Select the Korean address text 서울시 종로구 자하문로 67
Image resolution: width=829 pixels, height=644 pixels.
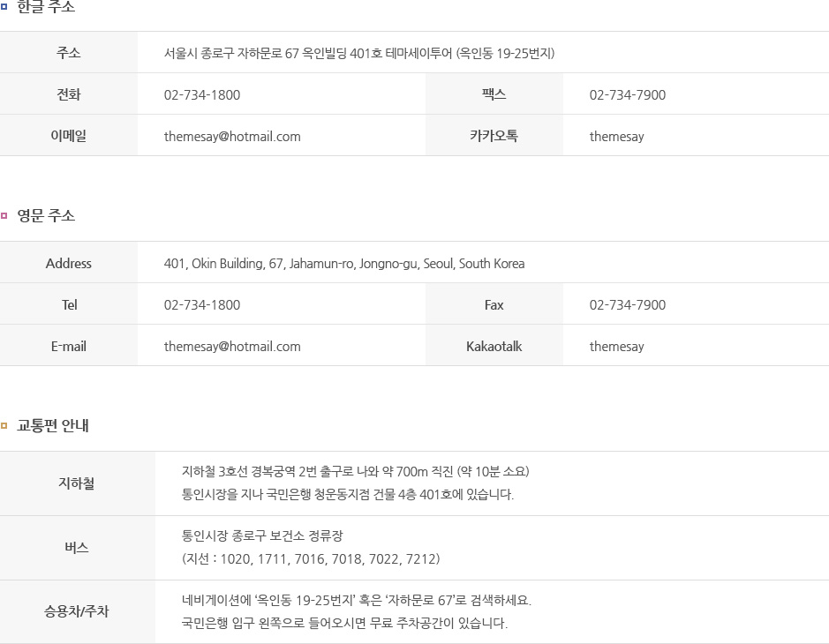[231, 53]
